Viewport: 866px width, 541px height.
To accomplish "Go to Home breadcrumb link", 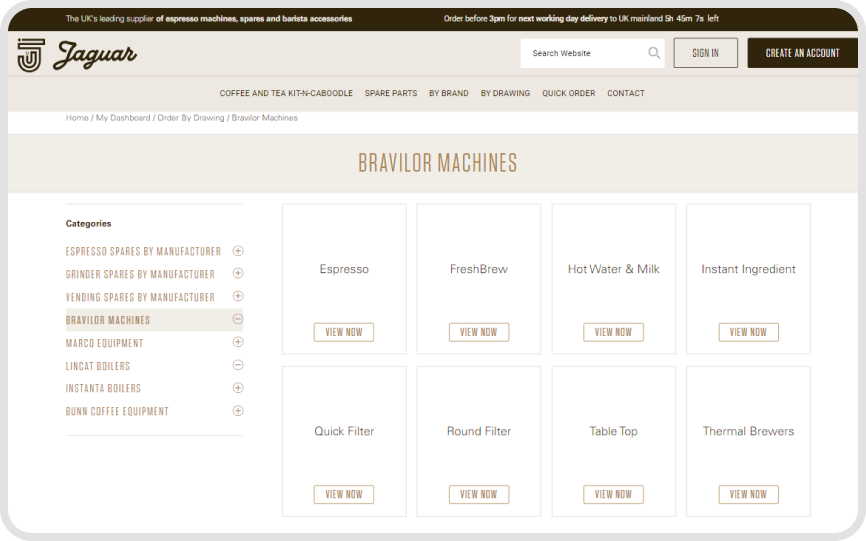I will click(x=77, y=118).
